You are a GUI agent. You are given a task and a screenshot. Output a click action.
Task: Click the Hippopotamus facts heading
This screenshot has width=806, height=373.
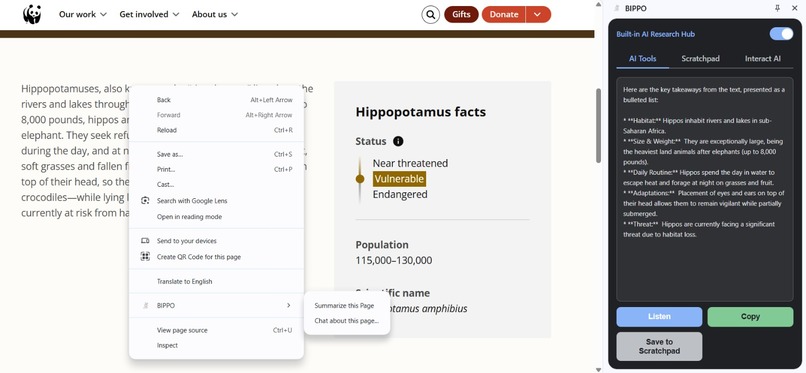point(420,112)
